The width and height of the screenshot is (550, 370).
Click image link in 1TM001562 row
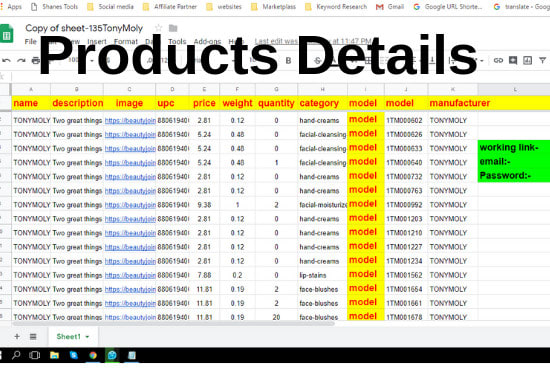click(x=130, y=275)
